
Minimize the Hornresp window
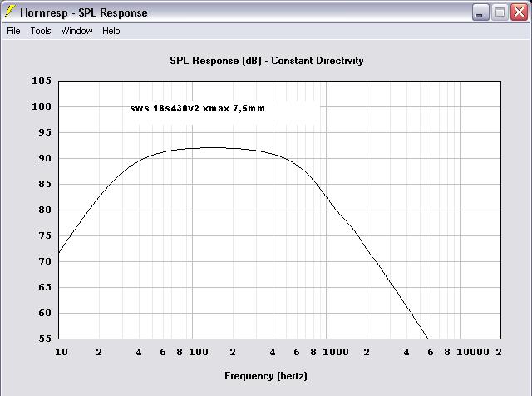[480, 12]
